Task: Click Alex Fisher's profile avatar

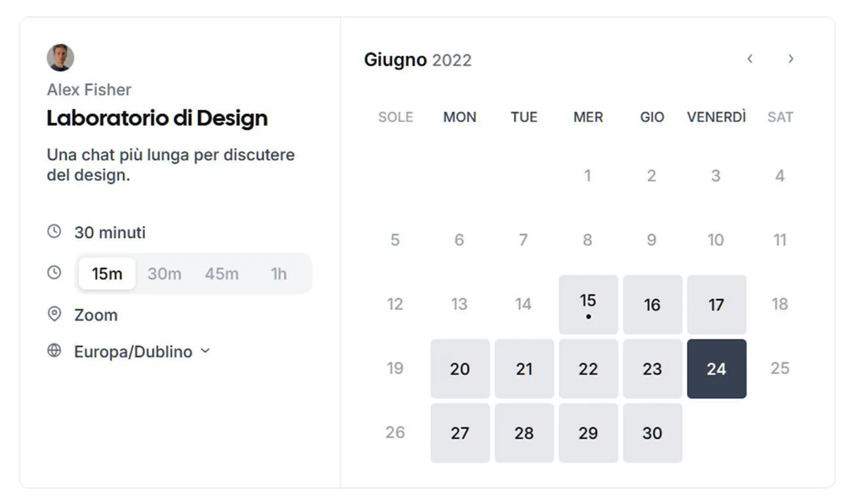Action: (x=60, y=58)
